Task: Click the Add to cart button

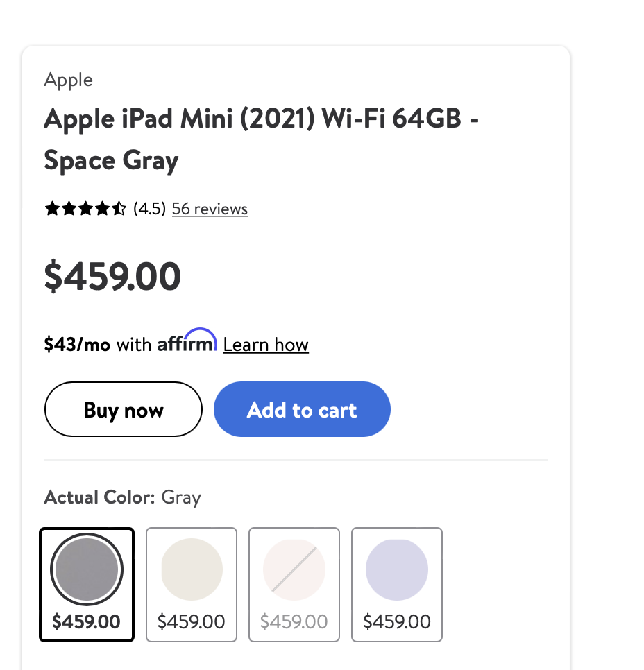Action: [x=302, y=410]
